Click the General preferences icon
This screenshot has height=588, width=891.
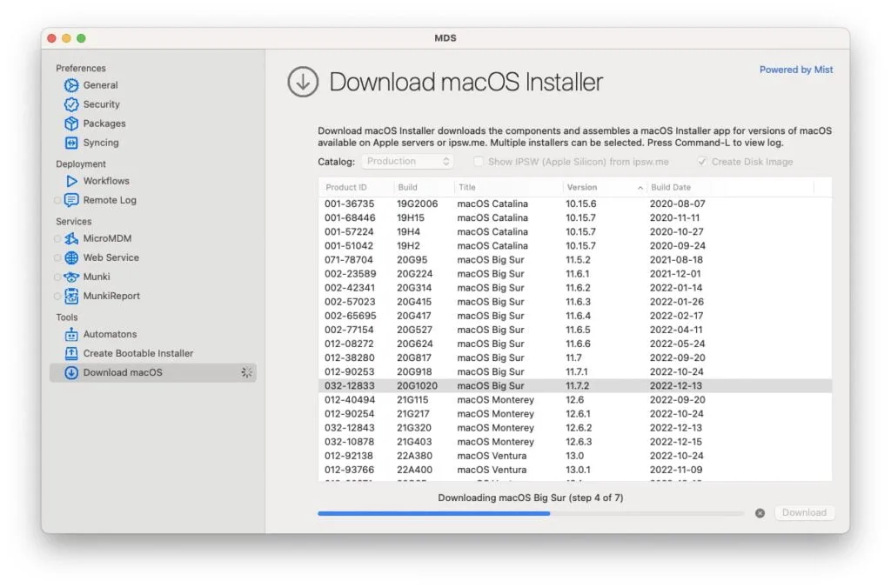[x=71, y=85]
